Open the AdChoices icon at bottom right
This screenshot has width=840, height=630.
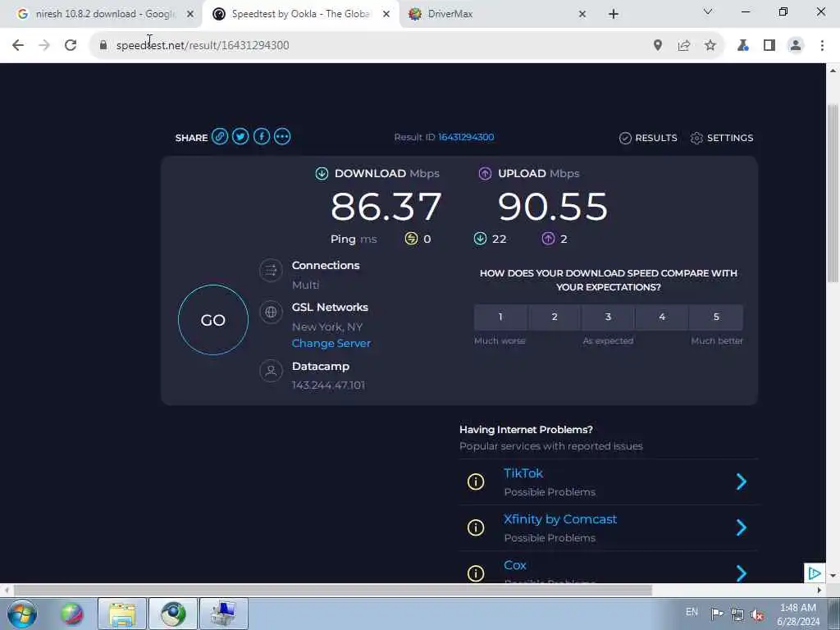815,573
